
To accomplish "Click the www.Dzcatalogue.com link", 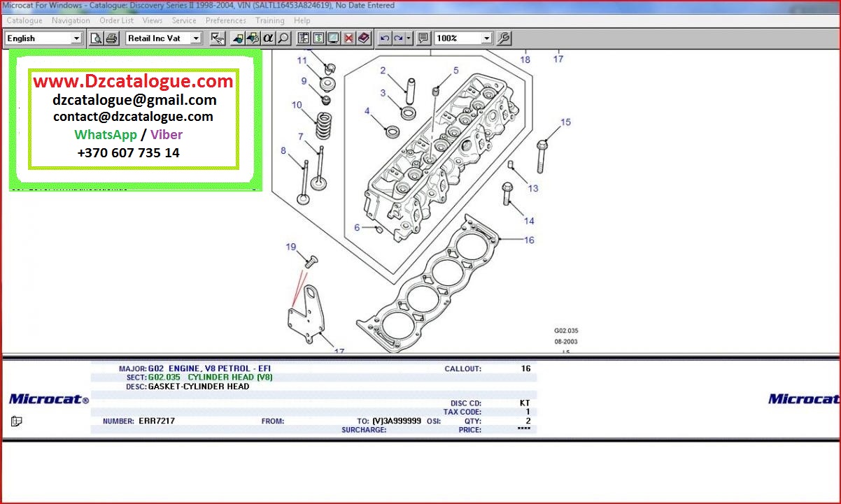I will [133, 81].
